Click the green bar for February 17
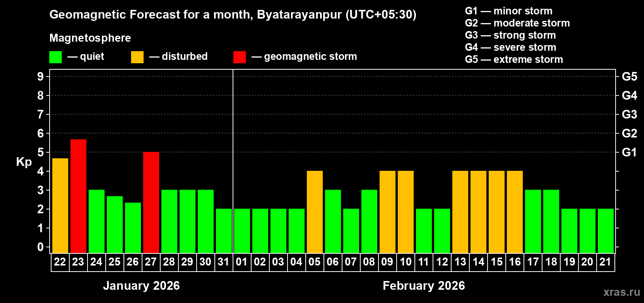 (x=533, y=222)
